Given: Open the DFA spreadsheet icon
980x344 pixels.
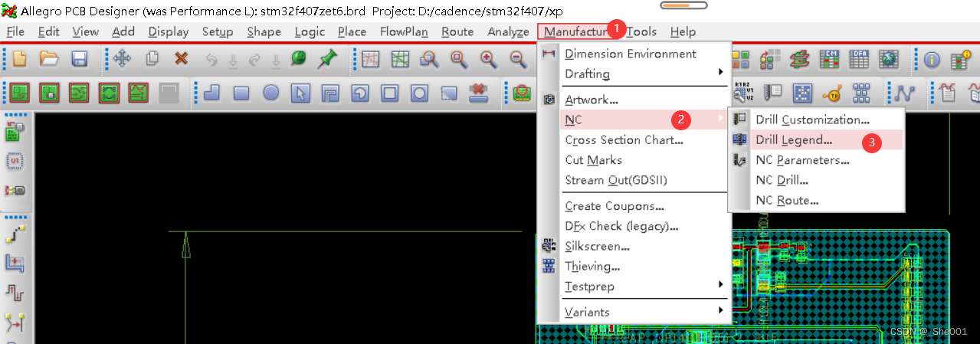Looking at the screenshot, I should coord(859,59).
